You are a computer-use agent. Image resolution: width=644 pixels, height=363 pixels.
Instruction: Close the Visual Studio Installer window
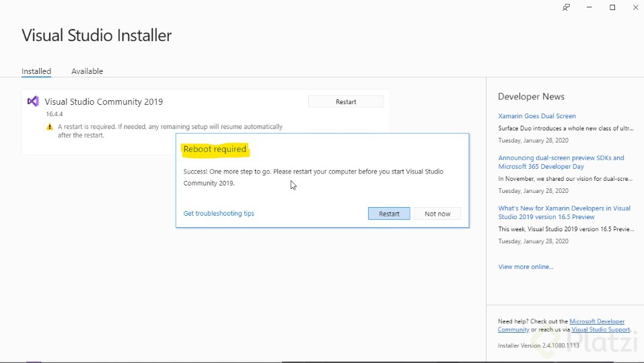tap(635, 7)
